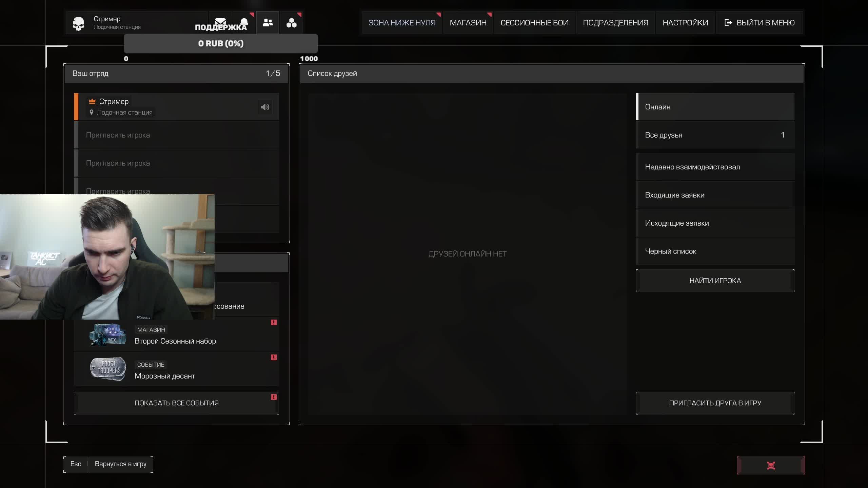
Task: Click НАЙТИ ИГРОКА button
Action: point(715,281)
